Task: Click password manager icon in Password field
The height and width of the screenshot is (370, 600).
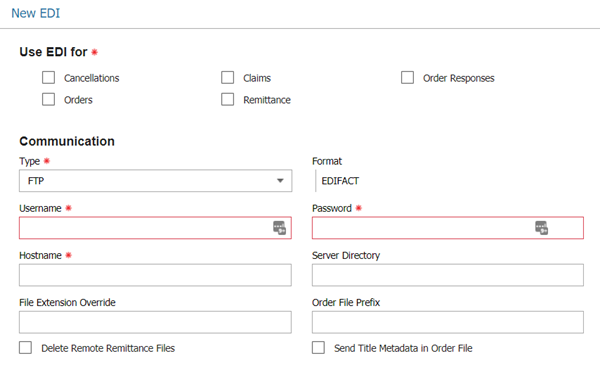Action: [541, 228]
